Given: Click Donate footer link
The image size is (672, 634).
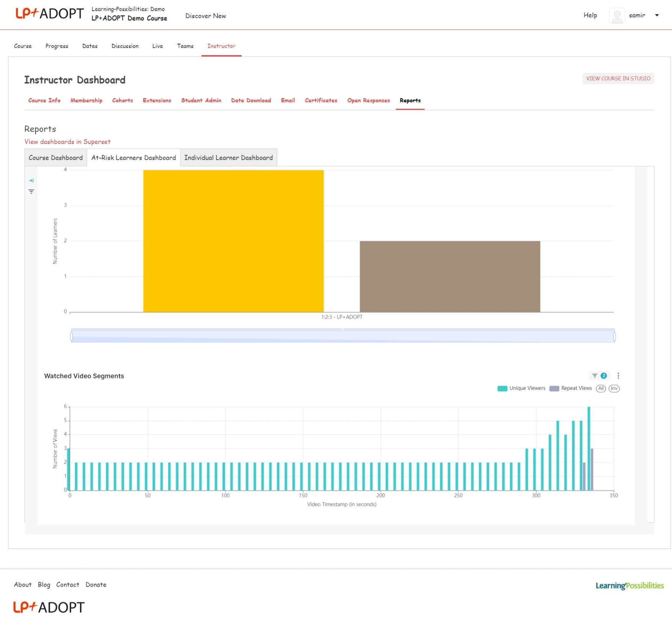Looking at the screenshot, I should (x=96, y=584).
